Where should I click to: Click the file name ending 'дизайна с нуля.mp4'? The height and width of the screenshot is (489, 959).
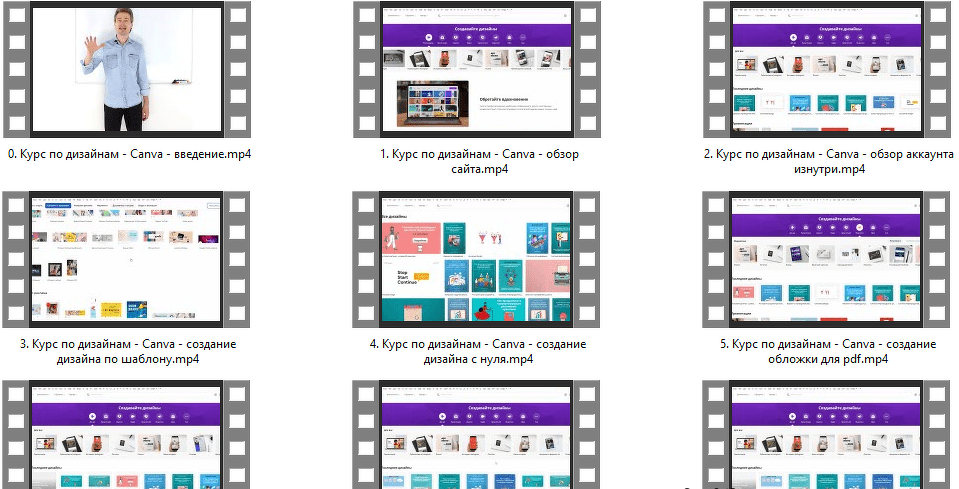pyautogui.click(x=479, y=352)
